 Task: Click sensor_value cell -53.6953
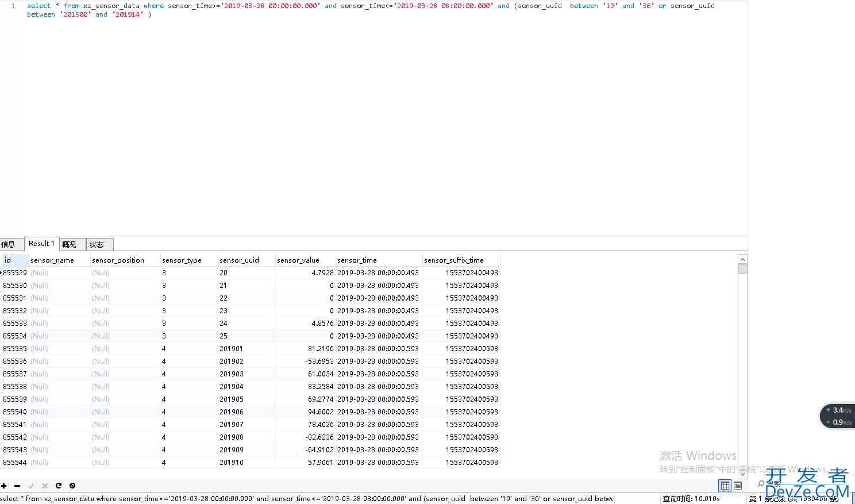[x=306, y=361]
